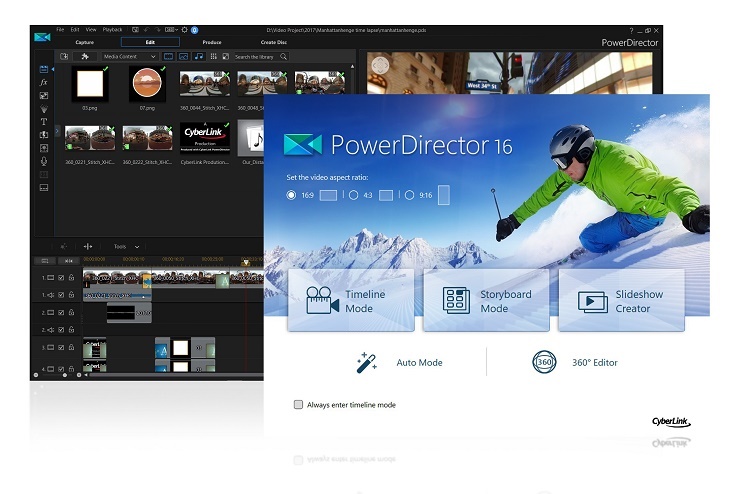This screenshot has width=755, height=494.
Task: Select the 16:9 aspect ratio
Action: (x=291, y=196)
